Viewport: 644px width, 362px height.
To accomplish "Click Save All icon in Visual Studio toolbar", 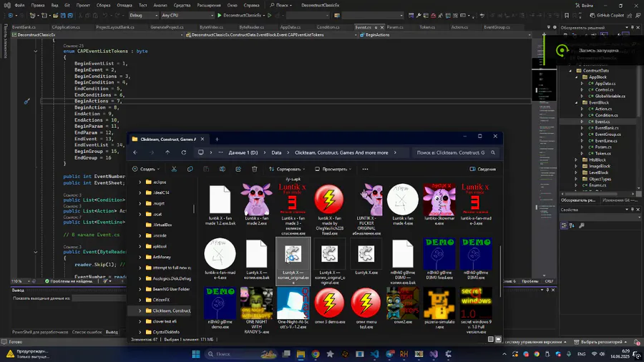I will [70, 15].
